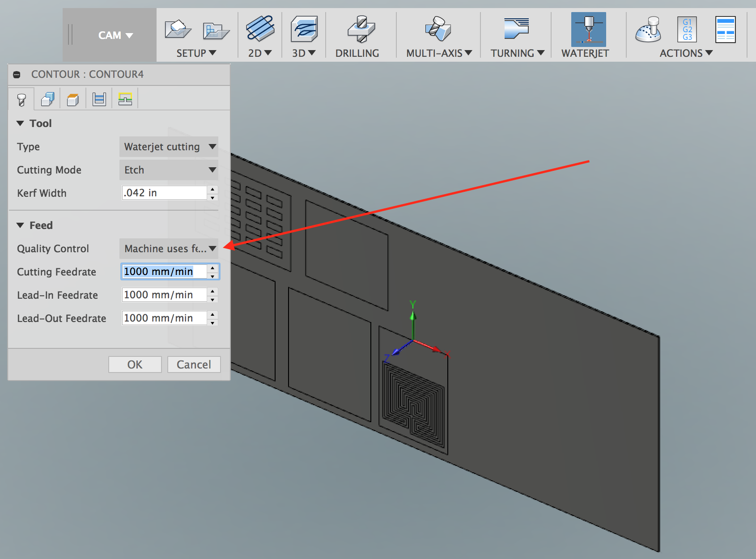
Task: Open the Quality Control dropdown
Action: 169,249
